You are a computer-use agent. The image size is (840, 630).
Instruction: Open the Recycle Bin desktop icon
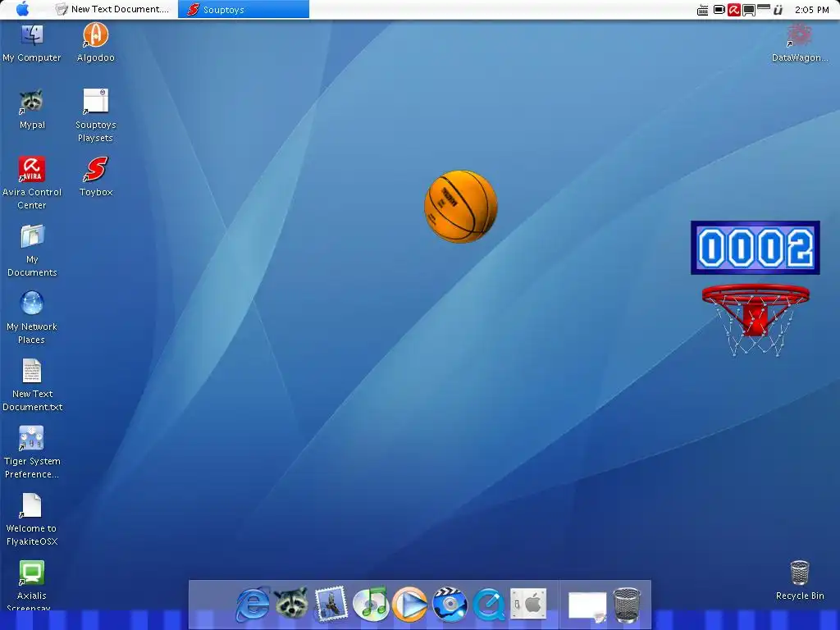pos(799,580)
